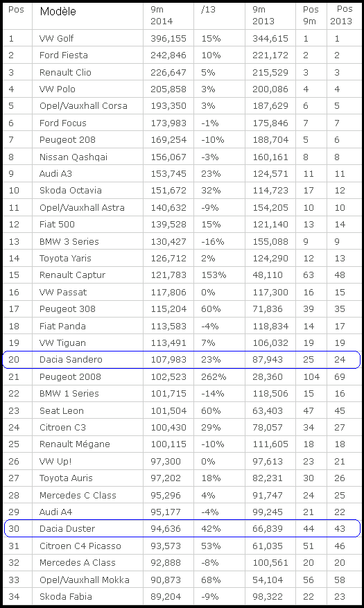Select the Pos 2013 column header
Image resolution: width=364 pixels, height=608 pixels.
341,15
